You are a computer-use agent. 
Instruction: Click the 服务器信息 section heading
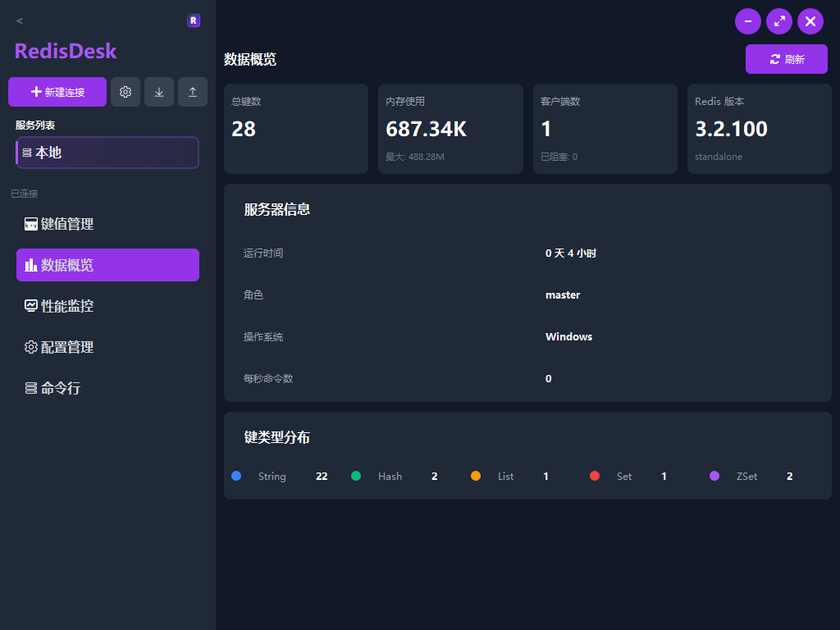(277, 209)
